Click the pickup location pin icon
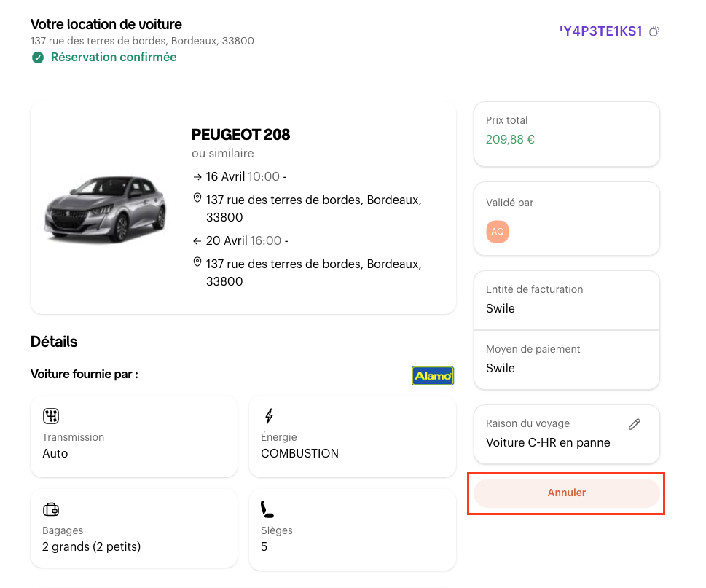This screenshot has height=588, width=706. coord(197,198)
